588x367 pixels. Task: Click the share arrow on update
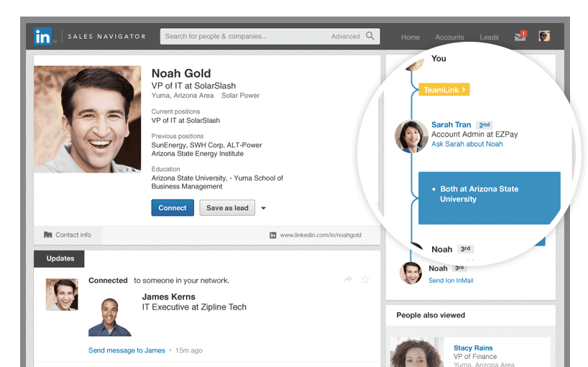pos(348,279)
